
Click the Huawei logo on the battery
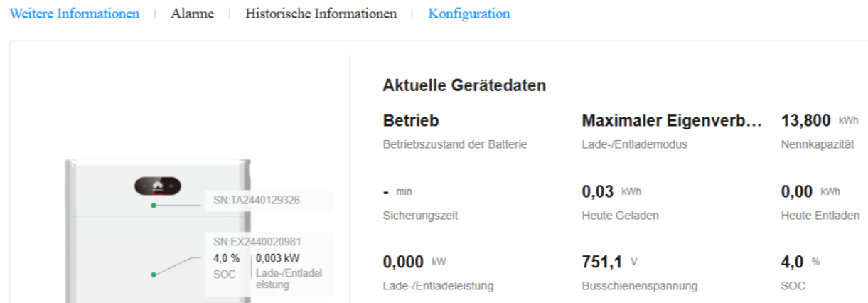[x=157, y=187]
